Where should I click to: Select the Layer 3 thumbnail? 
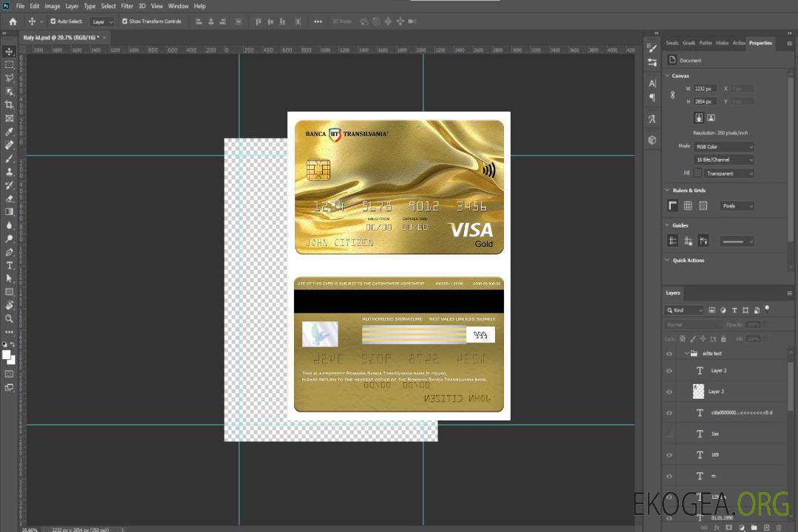[x=699, y=392]
